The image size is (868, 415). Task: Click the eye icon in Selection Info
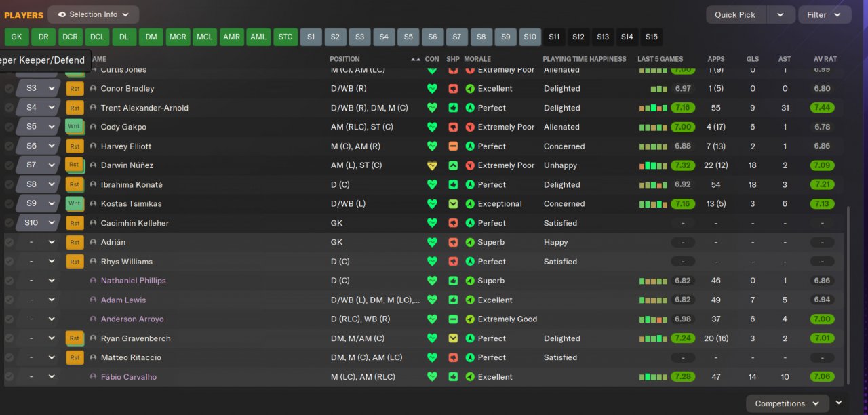(62, 14)
